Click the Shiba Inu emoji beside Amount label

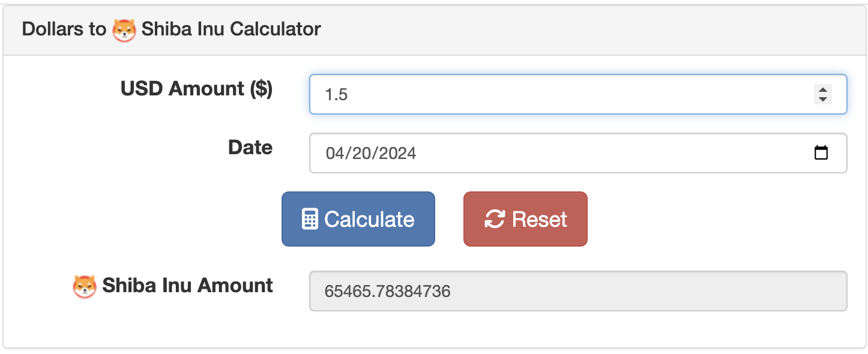(85, 286)
